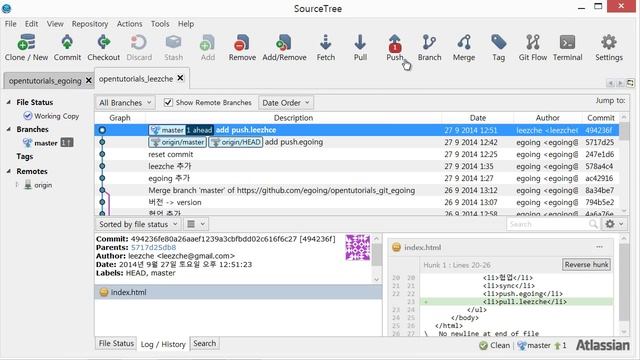Image resolution: width=640 pixels, height=360 pixels.
Task: Open the Commit toolbar button
Action: [67, 42]
